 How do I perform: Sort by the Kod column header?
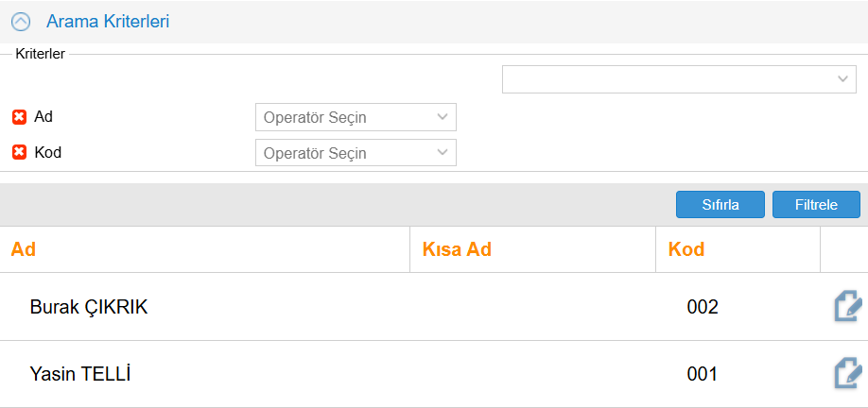686,250
